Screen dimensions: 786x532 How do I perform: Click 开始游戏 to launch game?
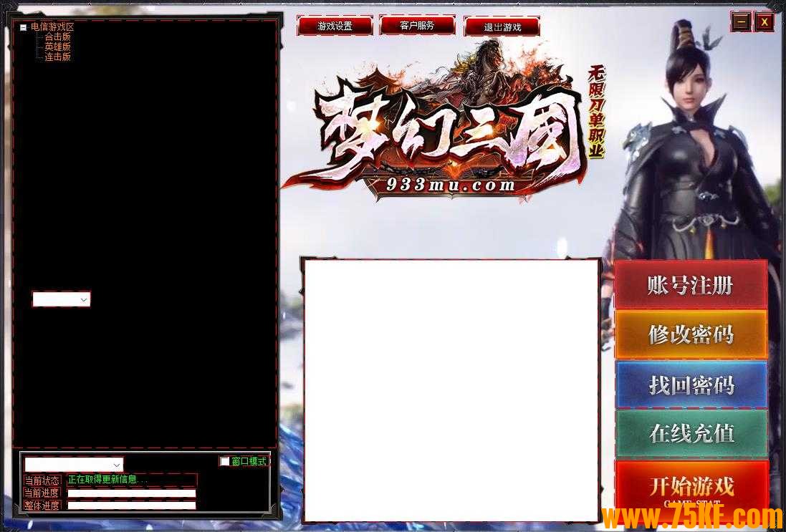coord(691,486)
